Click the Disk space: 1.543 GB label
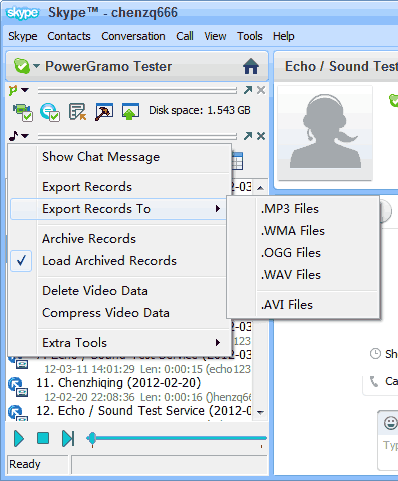The width and height of the screenshot is (398, 481). pyautogui.click(x=200, y=110)
